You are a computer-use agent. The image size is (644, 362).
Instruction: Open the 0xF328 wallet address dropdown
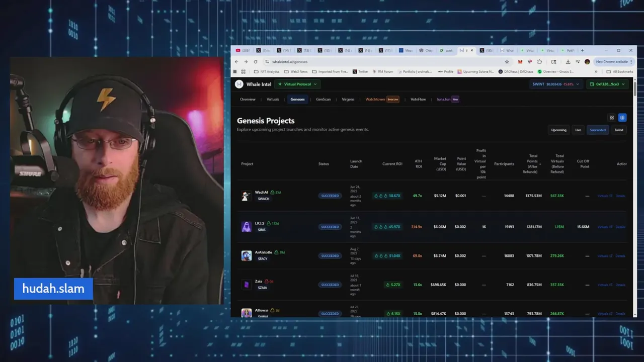tap(607, 84)
